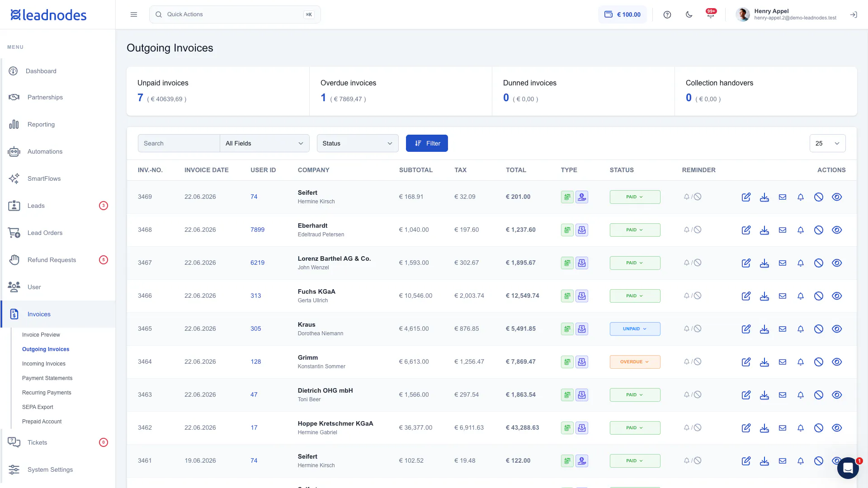View invoice 3462 eye icon
The image size is (868, 488).
(837, 428)
